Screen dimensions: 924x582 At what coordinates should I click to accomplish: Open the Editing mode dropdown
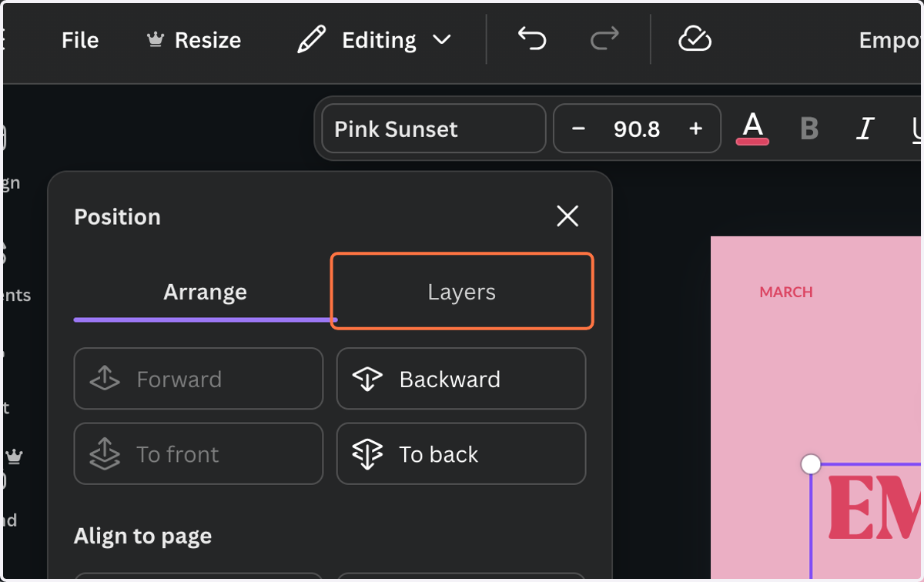coord(375,40)
